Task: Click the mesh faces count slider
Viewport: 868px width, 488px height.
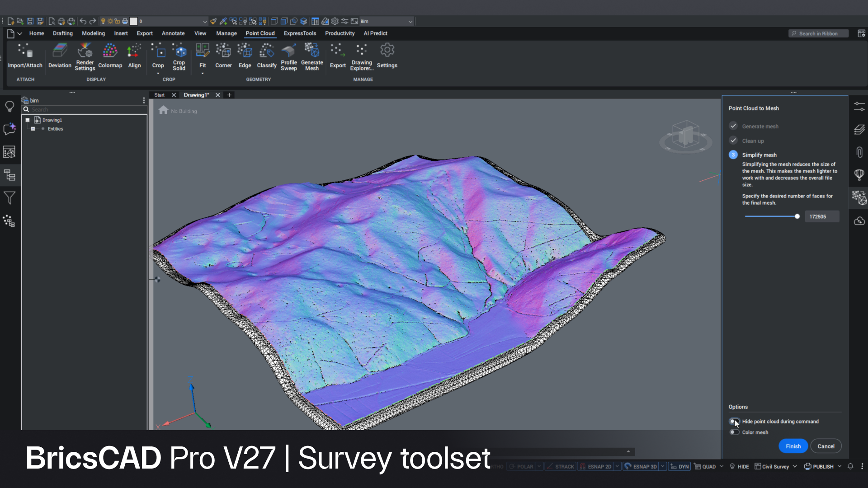Action: [772, 216]
